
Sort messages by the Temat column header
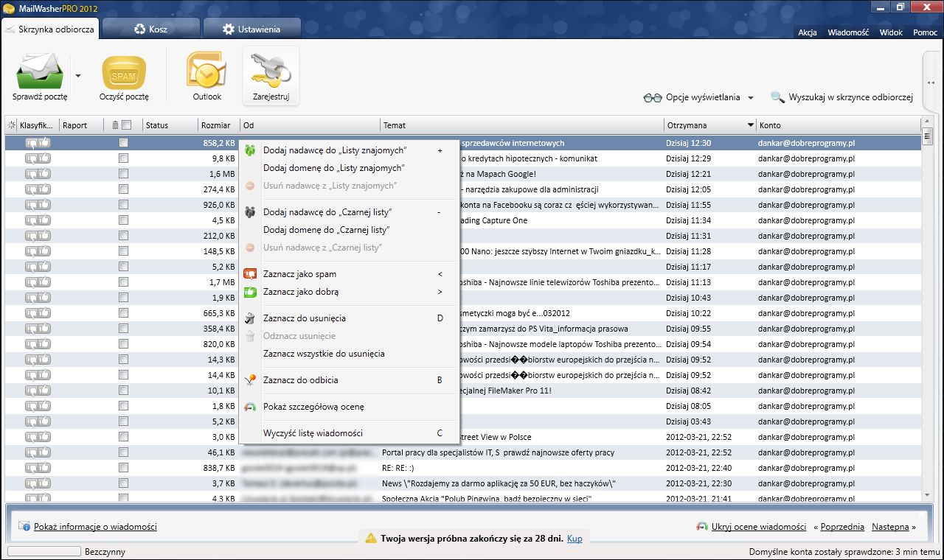tap(523, 125)
